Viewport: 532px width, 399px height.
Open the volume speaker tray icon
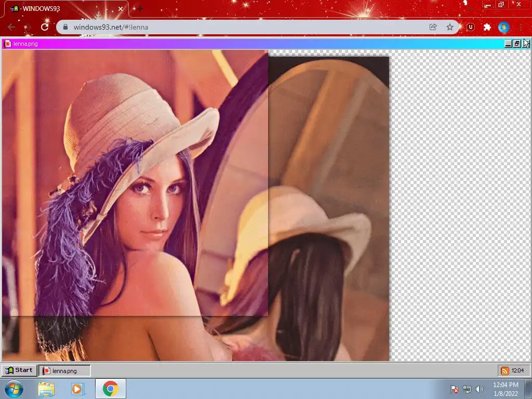480,389
